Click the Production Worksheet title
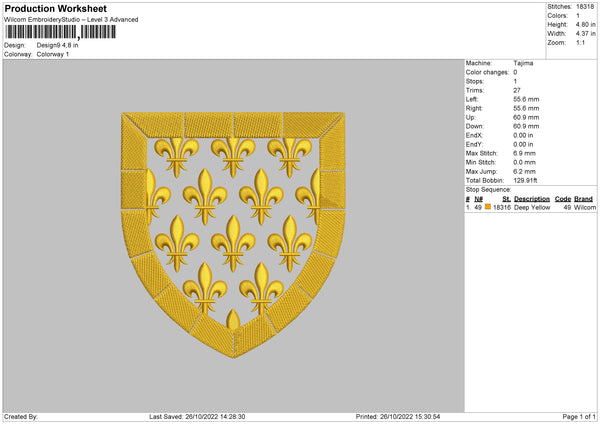The height and width of the screenshot is (424, 600). pos(55,8)
